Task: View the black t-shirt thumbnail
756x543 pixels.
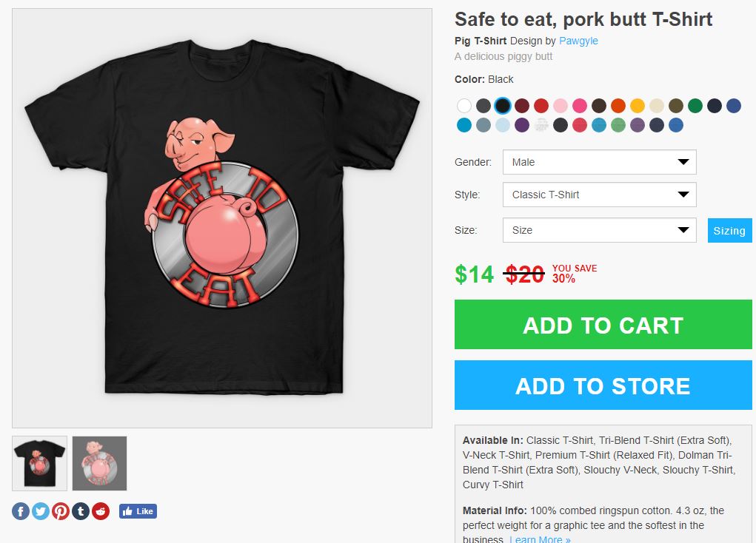Action: click(x=39, y=463)
